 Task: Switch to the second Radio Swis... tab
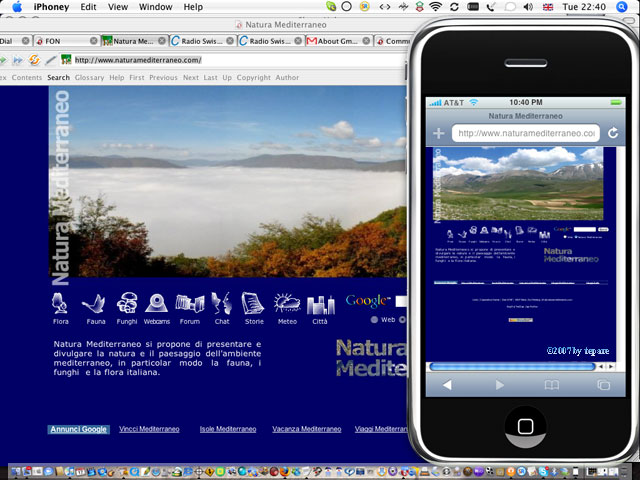271,41
